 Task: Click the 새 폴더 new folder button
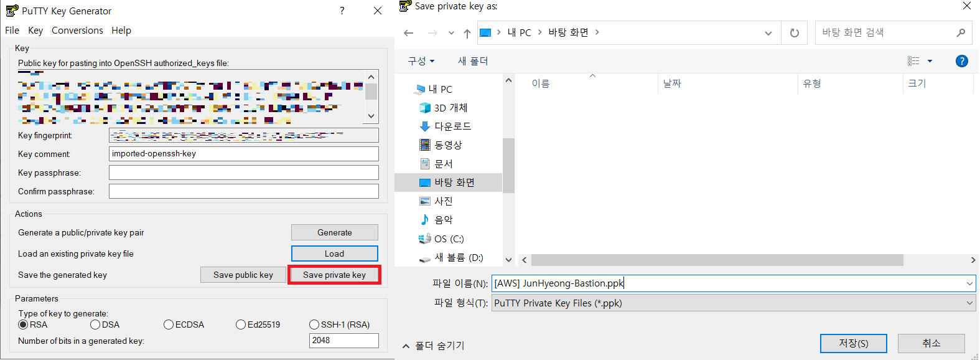pyautogui.click(x=473, y=61)
